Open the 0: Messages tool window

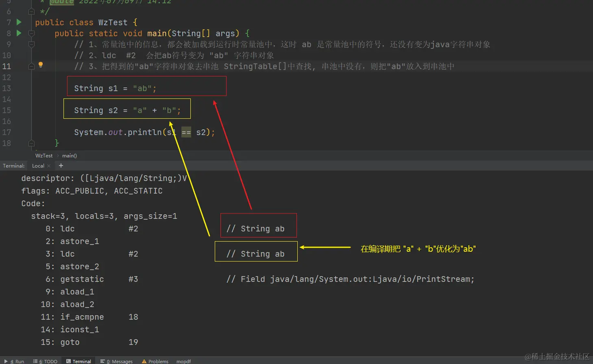click(x=117, y=361)
